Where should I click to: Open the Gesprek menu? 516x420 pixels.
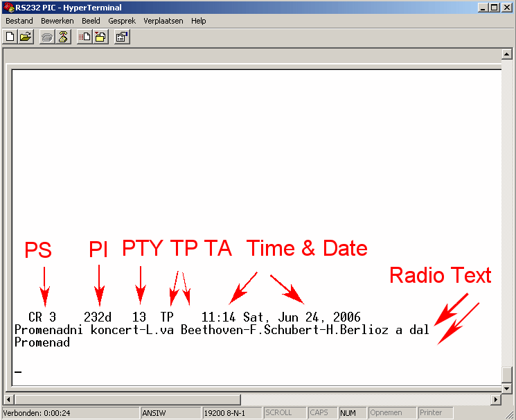pos(122,21)
